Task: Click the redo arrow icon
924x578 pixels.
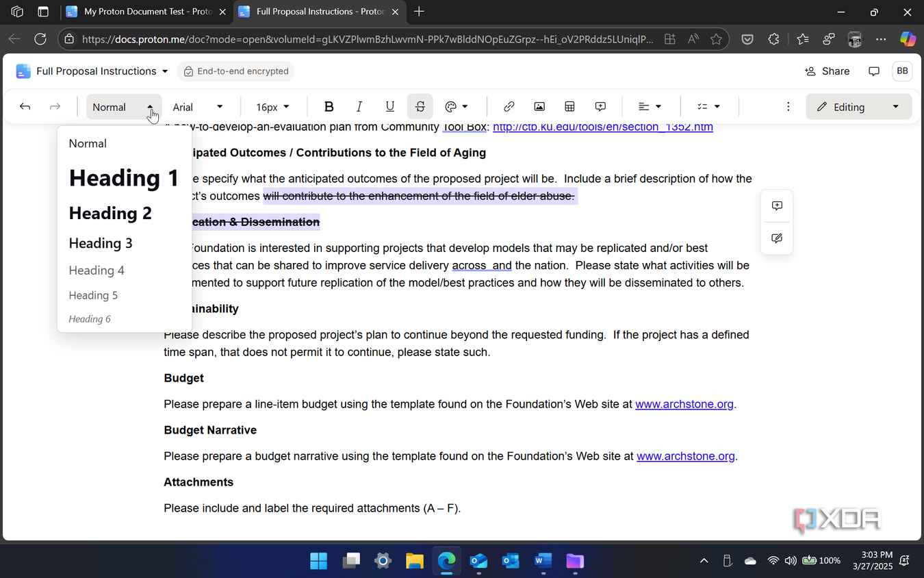Action: click(x=55, y=107)
